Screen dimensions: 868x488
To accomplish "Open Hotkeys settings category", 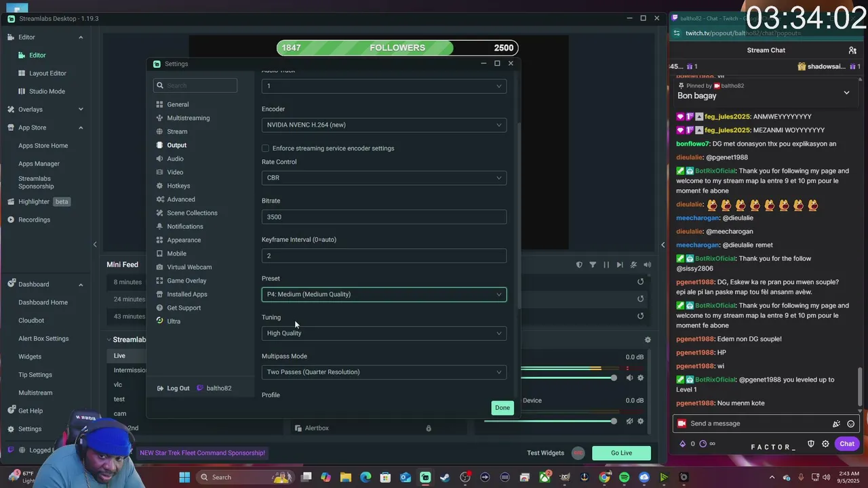I will [x=178, y=186].
